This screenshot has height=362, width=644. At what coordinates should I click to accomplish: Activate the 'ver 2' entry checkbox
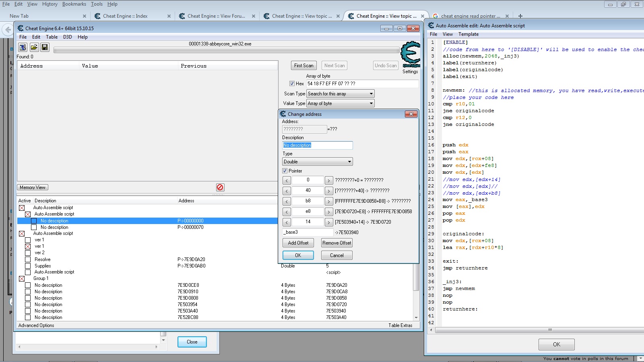pos(28,253)
